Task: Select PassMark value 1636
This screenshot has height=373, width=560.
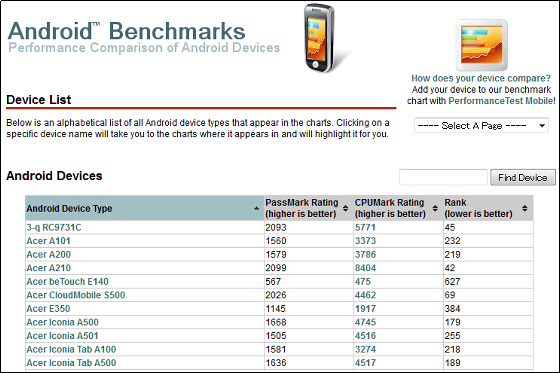Action: (276, 363)
